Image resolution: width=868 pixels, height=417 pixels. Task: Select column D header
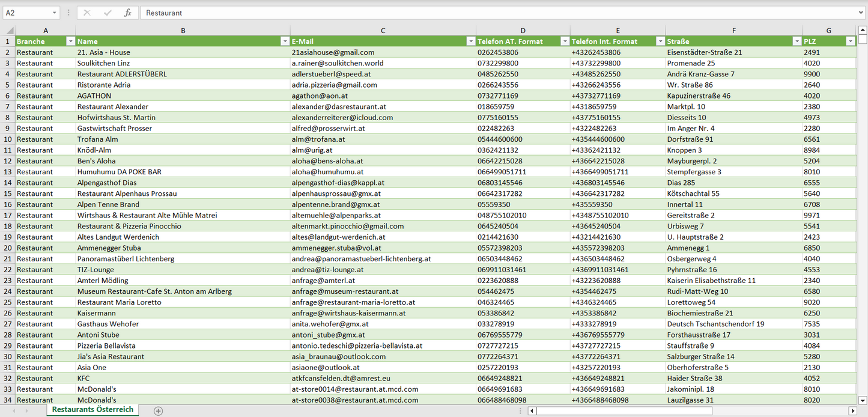(523, 31)
